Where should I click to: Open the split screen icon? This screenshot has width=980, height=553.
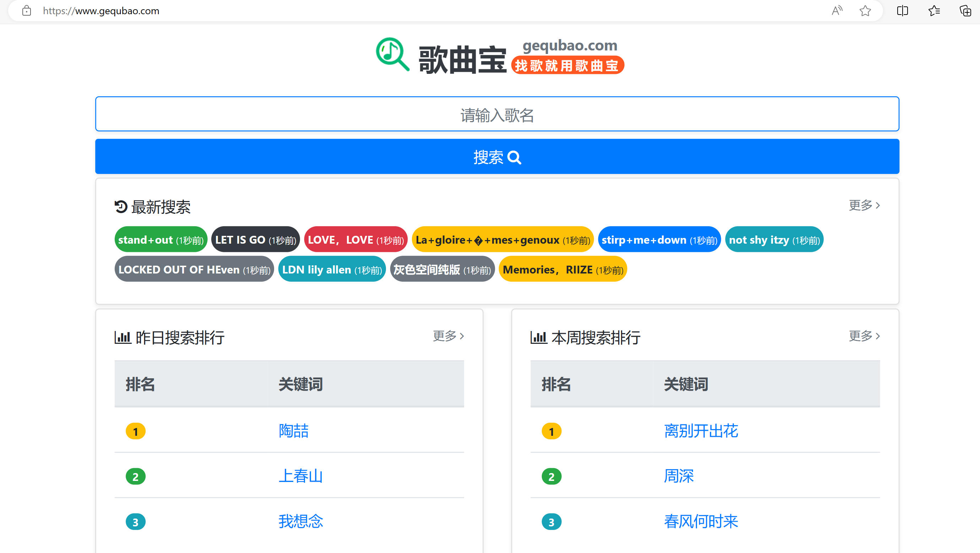[902, 11]
